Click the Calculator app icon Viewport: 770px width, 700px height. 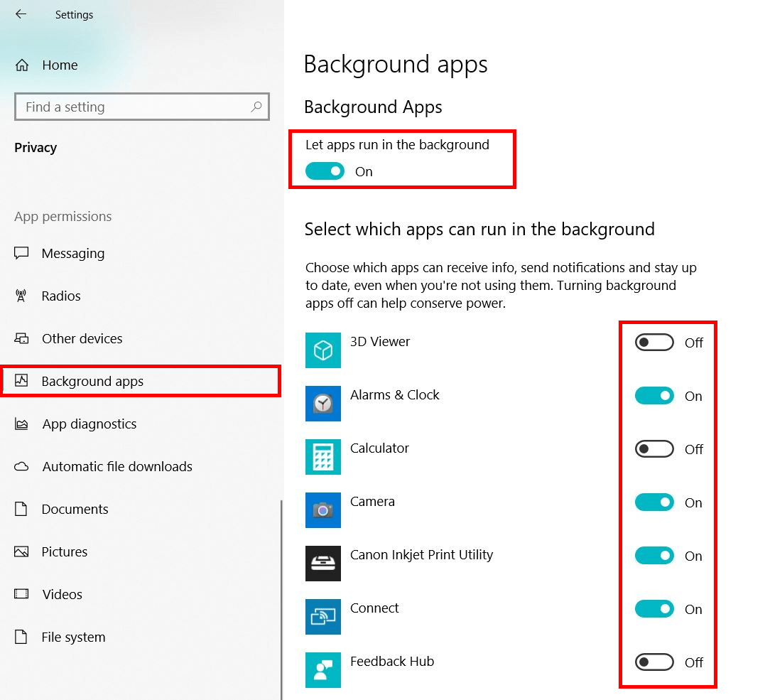322,457
